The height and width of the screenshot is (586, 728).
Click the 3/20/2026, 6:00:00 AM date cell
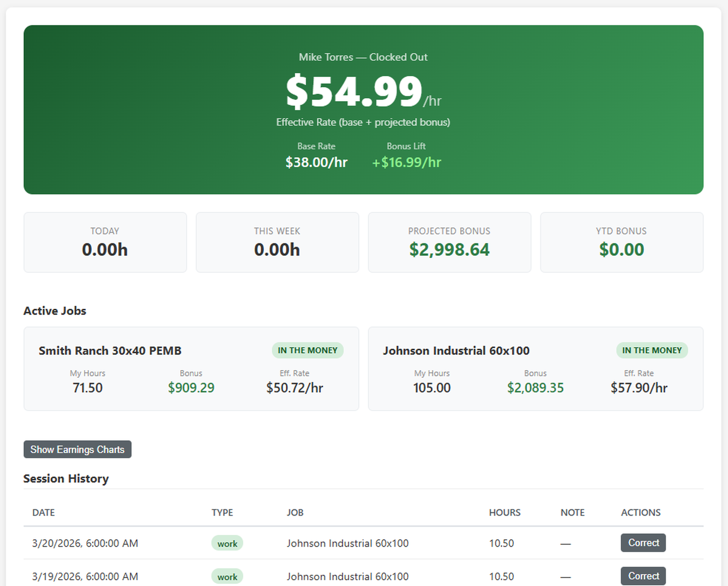pos(85,543)
